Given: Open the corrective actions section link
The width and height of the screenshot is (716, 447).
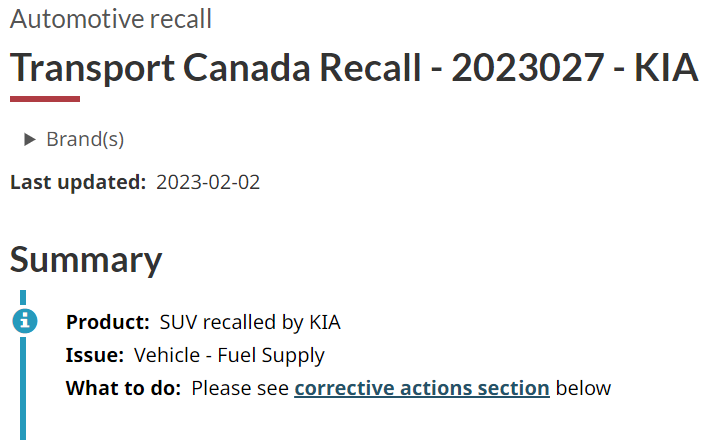Looking at the screenshot, I should (x=422, y=389).
